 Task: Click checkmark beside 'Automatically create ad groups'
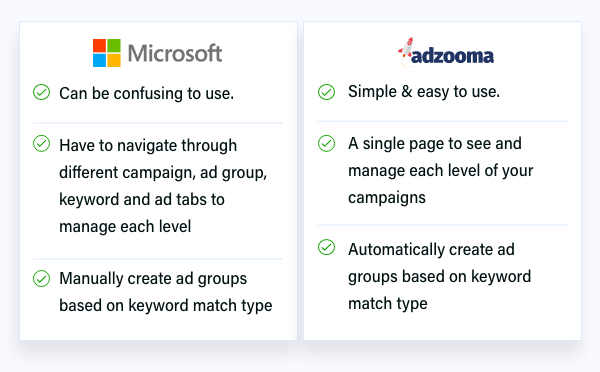pyautogui.click(x=326, y=247)
